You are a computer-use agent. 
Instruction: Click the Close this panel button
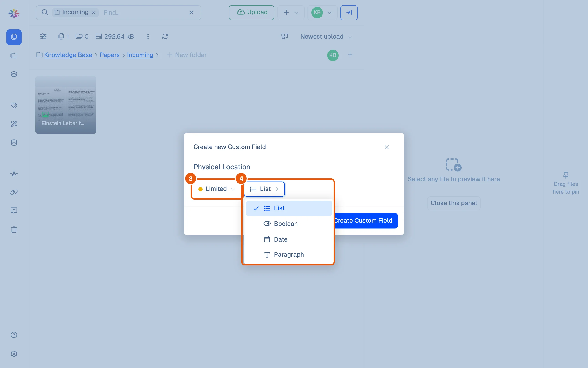(454, 203)
